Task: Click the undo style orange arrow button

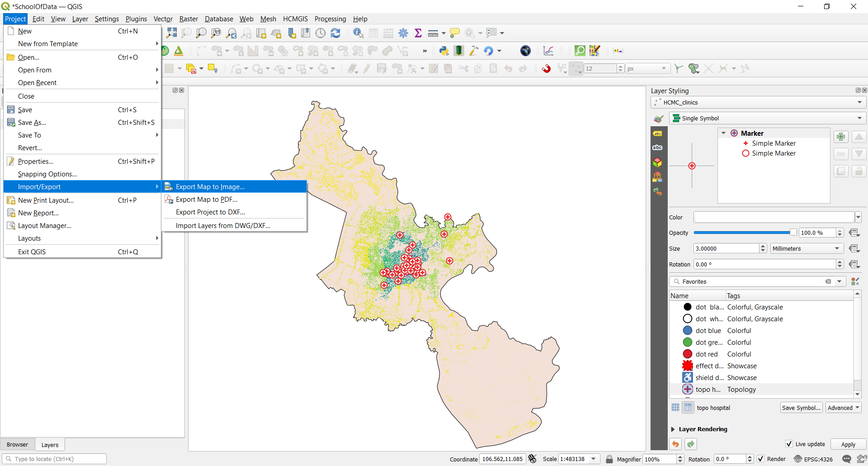Action: coord(675,444)
